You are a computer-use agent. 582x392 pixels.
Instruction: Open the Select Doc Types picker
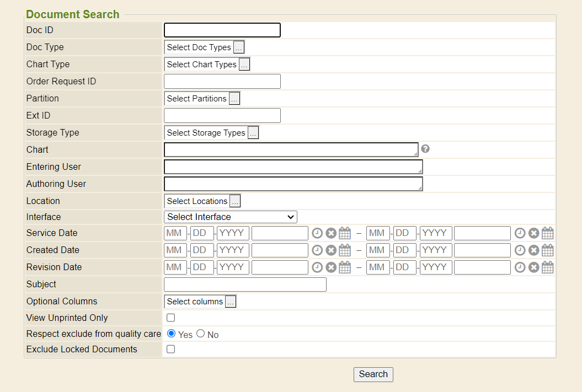[239, 47]
